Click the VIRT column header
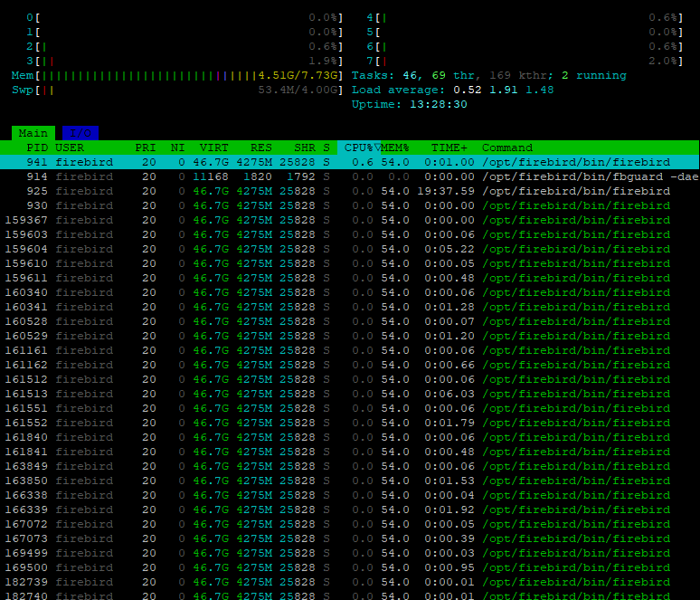 (214, 148)
